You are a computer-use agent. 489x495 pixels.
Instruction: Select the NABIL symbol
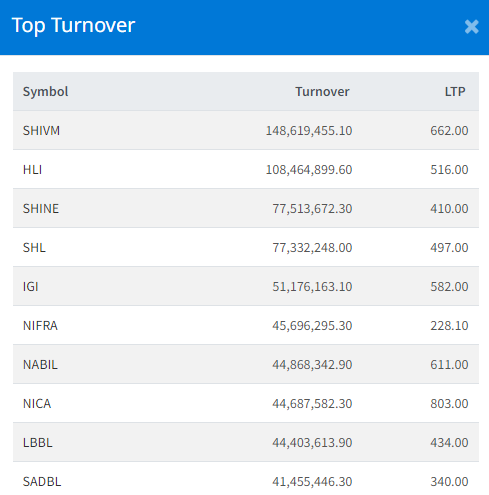[x=40, y=364]
